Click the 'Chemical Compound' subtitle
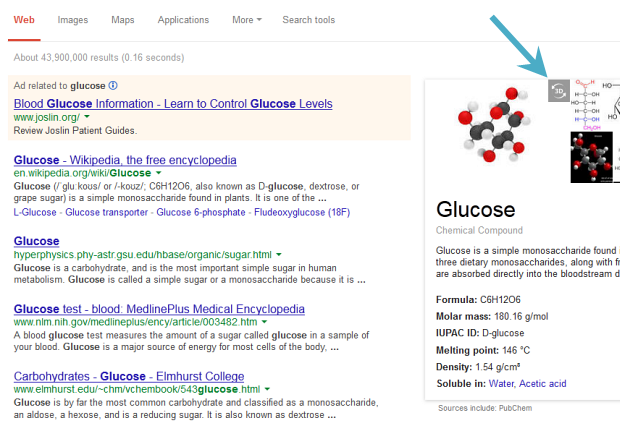 (479, 230)
